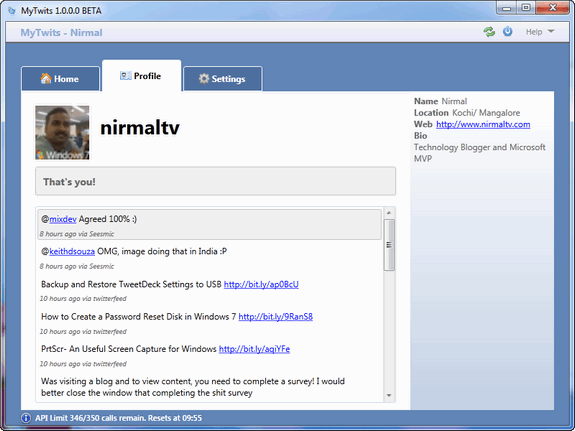Open the bit.ly/ap0BcU link
575x431 pixels.
(261, 285)
